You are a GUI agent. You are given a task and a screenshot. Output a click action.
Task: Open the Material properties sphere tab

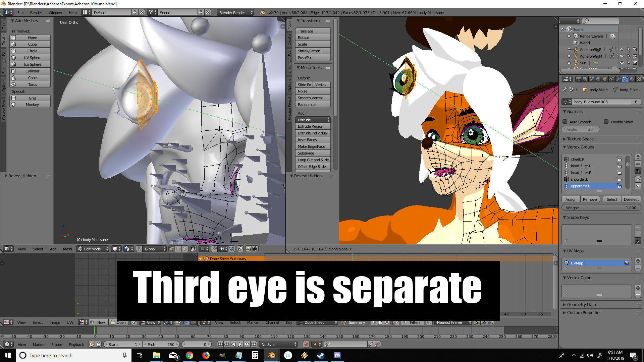(632, 79)
